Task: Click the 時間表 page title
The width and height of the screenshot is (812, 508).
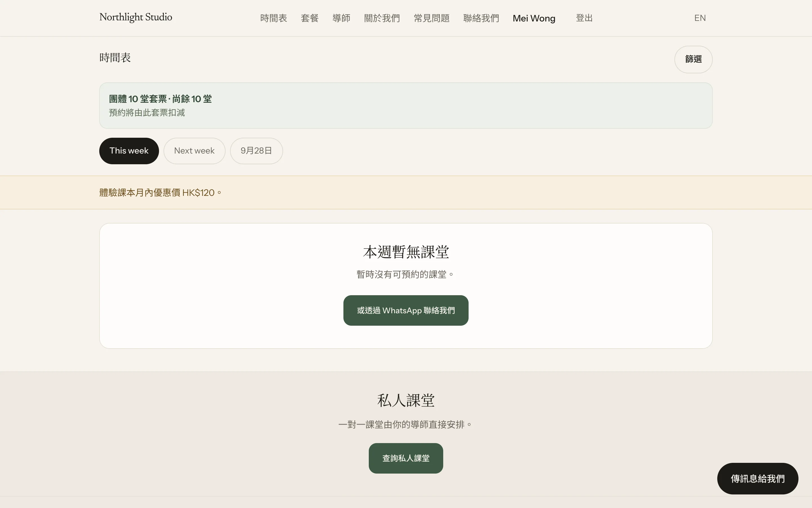Action: coord(115,58)
